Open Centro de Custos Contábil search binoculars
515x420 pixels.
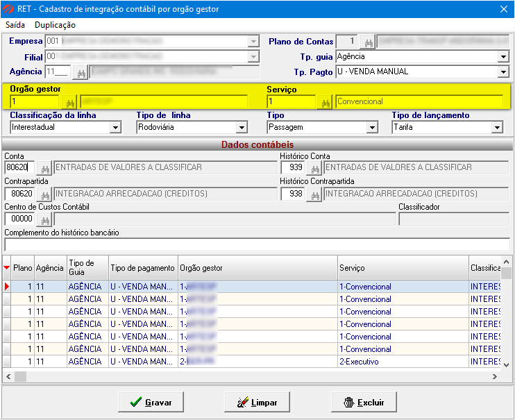pyautogui.click(x=44, y=219)
